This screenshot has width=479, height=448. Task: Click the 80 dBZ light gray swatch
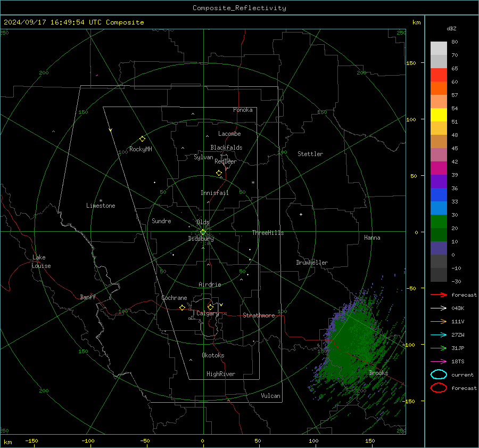[439, 48]
